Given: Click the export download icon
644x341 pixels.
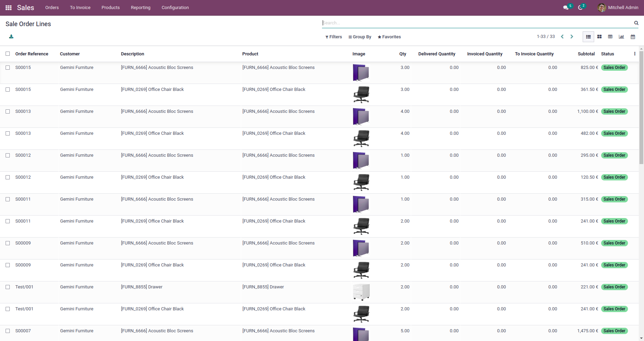Looking at the screenshot, I should click(x=11, y=37).
